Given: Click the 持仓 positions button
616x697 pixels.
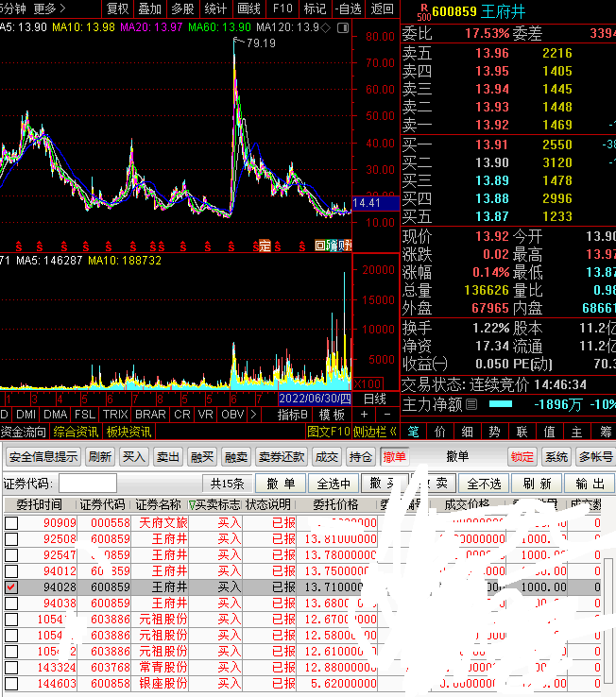Looking at the screenshot, I should [x=360, y=456].
